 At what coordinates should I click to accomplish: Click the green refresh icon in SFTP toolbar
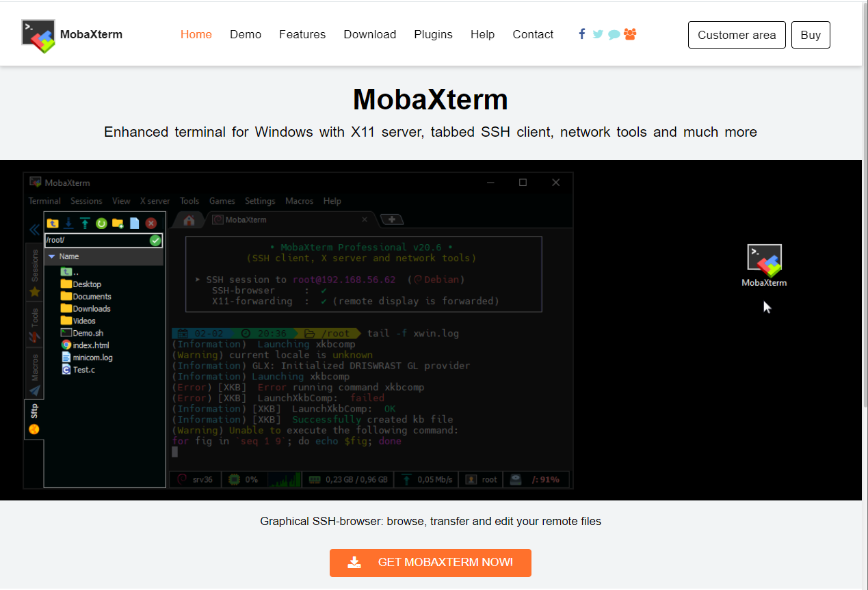(x=101, y=223)
